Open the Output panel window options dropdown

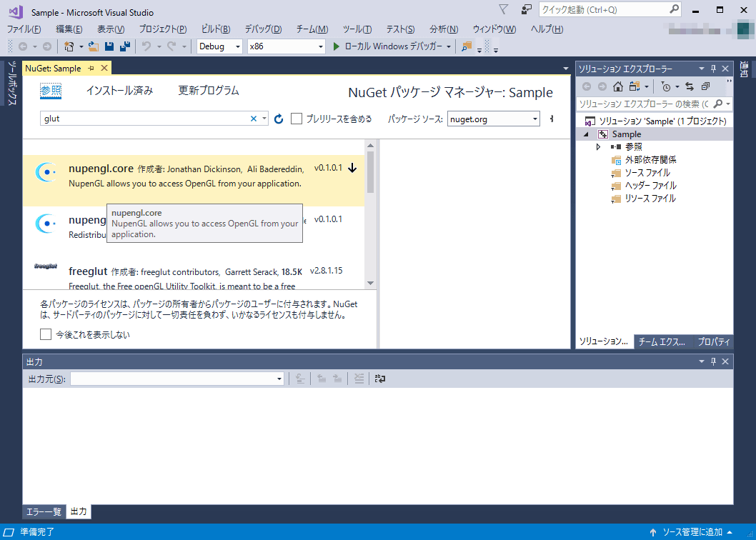(x=702, y=361)
